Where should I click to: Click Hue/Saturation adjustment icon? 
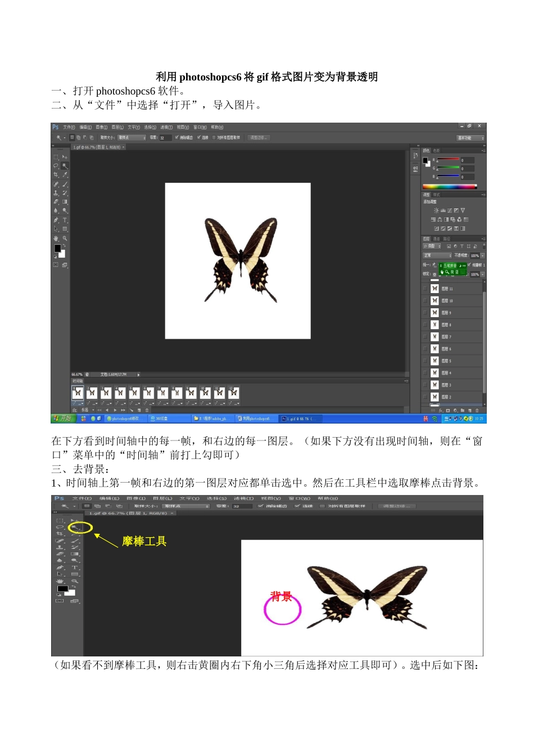(433, 219)
